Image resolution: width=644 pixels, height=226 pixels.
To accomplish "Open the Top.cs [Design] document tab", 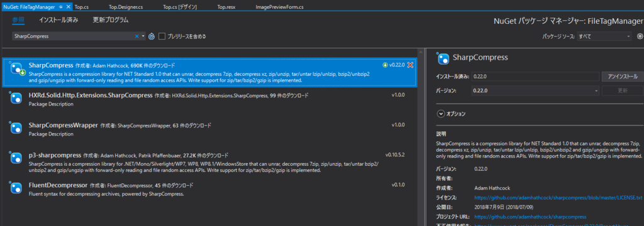I will [180, 8].
